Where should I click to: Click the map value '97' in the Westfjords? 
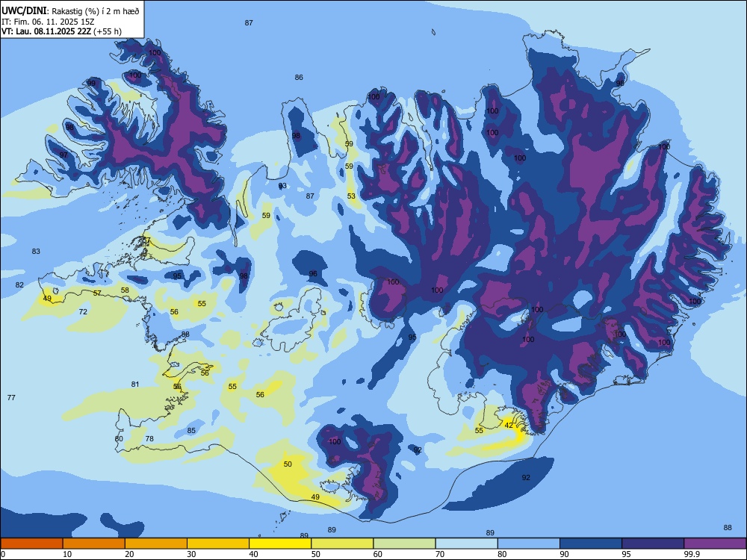(x=63, y=155)
